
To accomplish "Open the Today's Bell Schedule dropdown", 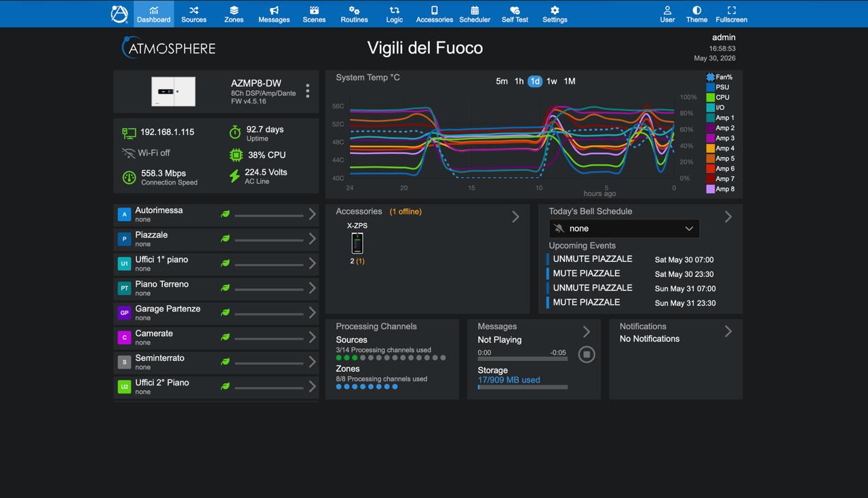I will pyautogui.click(x=624, y=229).
